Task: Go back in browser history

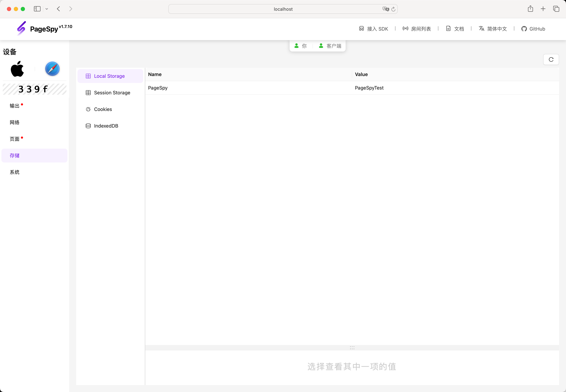Action: 58,9
